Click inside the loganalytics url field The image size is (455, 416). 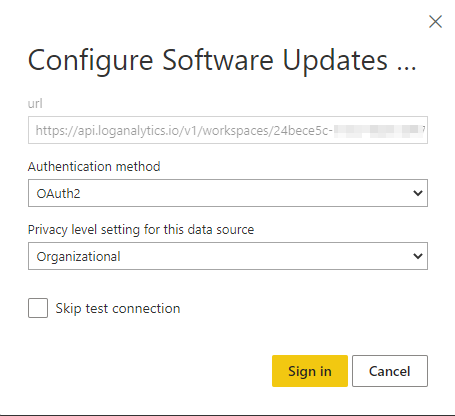(x=228, y=130)
